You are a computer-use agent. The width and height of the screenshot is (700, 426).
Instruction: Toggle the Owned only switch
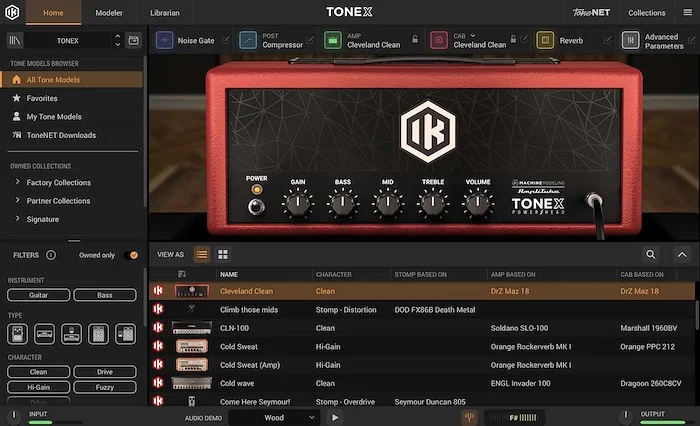[131, 255]
